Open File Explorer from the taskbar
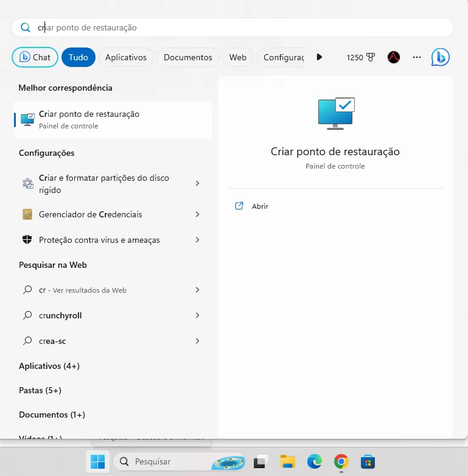 click(287, 462)
